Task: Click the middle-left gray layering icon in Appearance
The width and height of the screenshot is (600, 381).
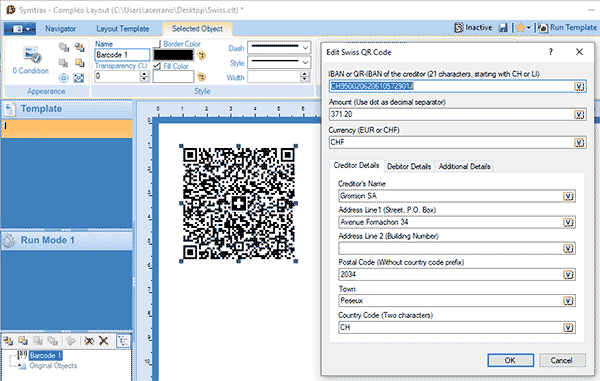Action: point(64,63)
